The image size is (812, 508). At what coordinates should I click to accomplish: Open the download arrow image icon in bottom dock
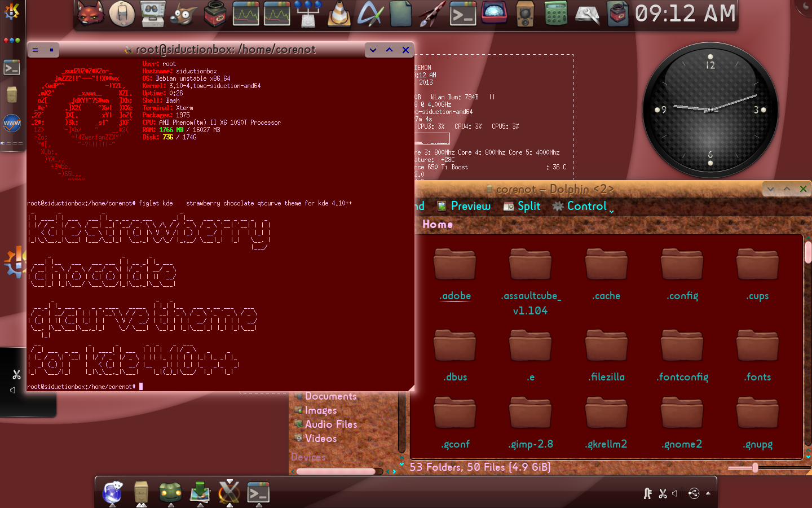pyautogui.click(x=200, y=492)
